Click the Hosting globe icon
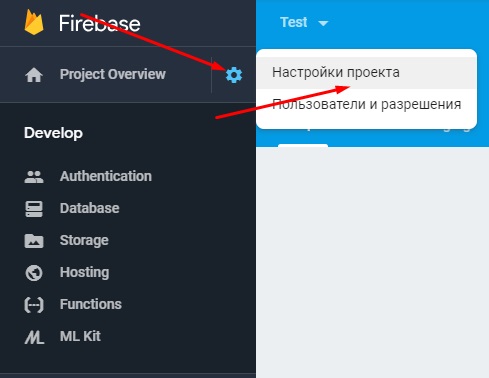This screenshot has height=378, width=489. coord(34,273)
